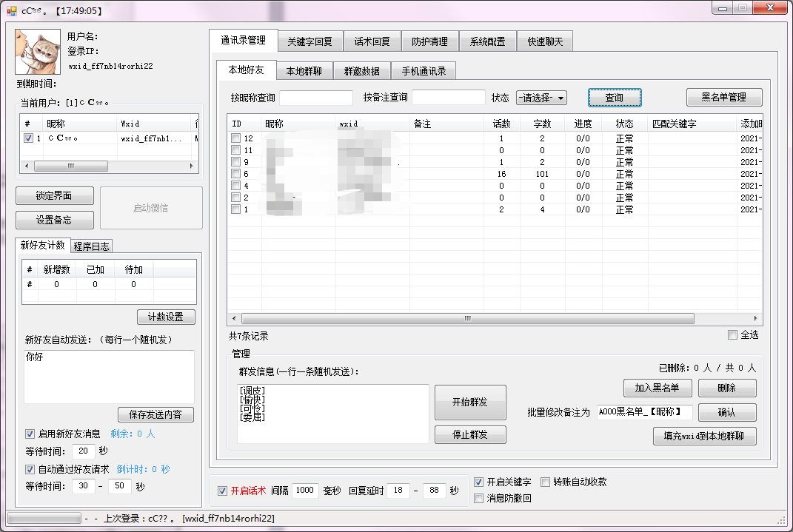
Task: Switch to 本地群聊 sub-tab
Action: (304, 71)
